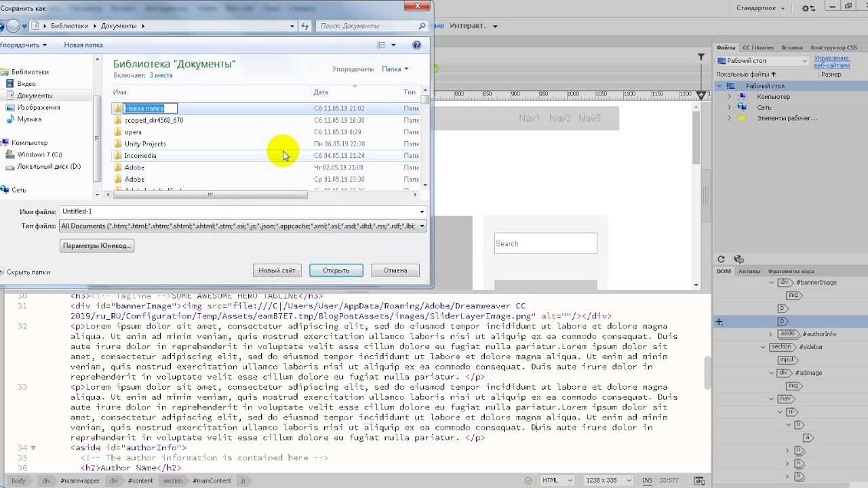Open Windows 7 (C:) drive in the sidebar
868x488 pixels.
point(39,155)
